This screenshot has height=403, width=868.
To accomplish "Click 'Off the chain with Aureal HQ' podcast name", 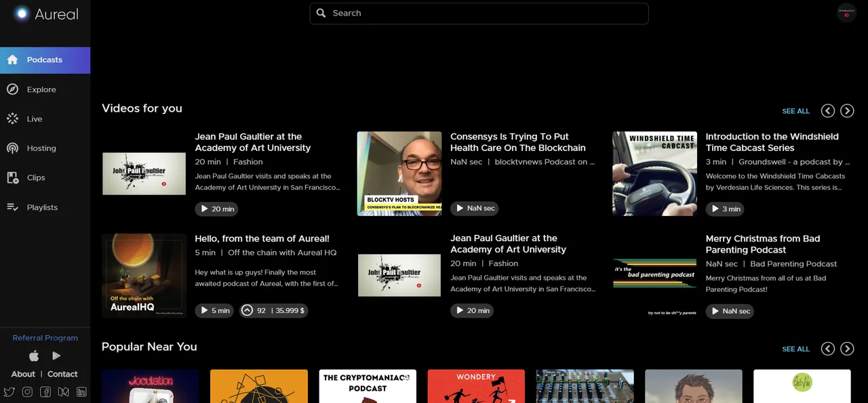I will [x=282, y=253].
